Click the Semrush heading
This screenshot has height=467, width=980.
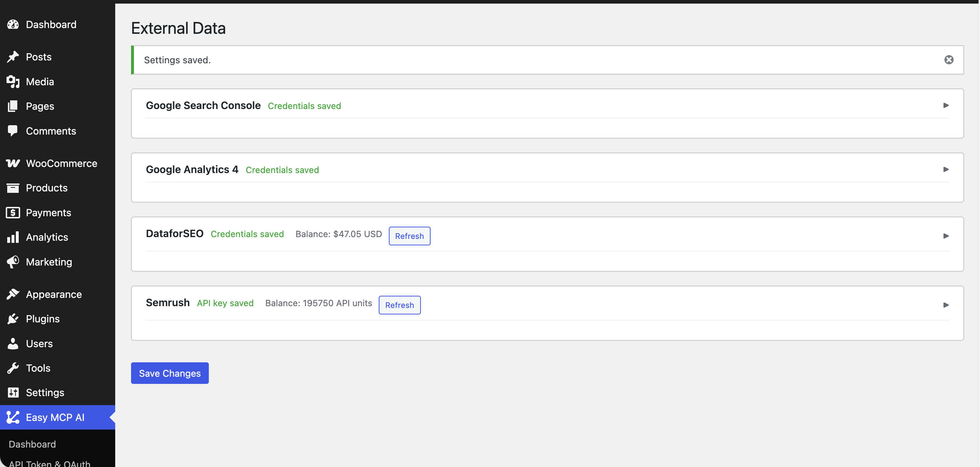[168, 303]
